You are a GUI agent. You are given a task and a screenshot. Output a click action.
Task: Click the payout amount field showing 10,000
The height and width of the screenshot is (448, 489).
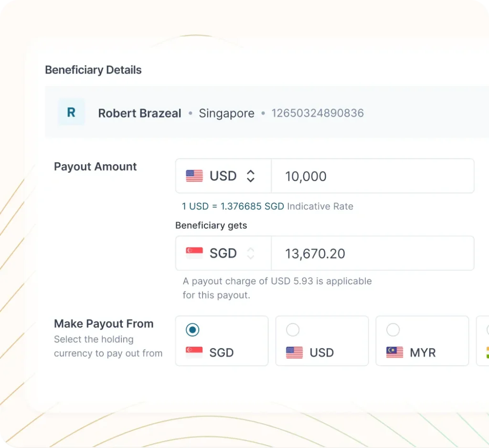coord(372,176)
